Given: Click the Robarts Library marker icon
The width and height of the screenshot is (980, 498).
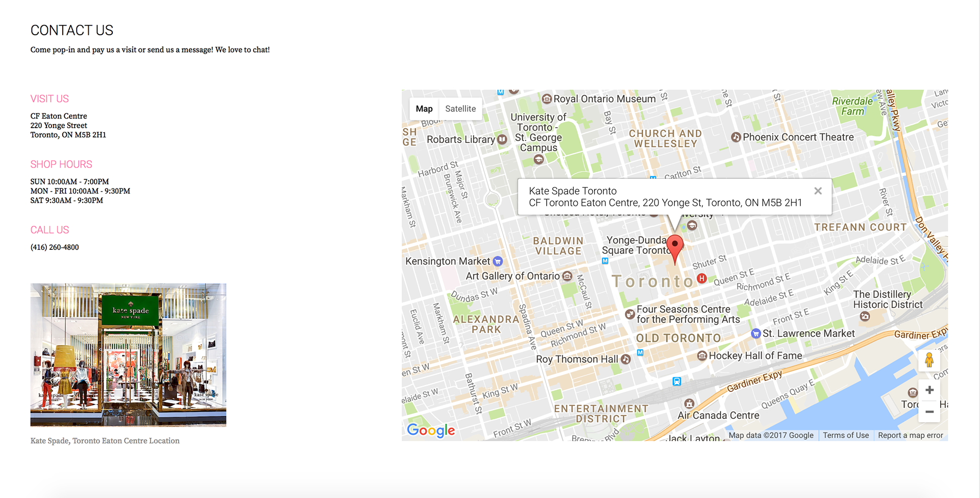Looking at the screenshot, I should (x=502, y=139).
